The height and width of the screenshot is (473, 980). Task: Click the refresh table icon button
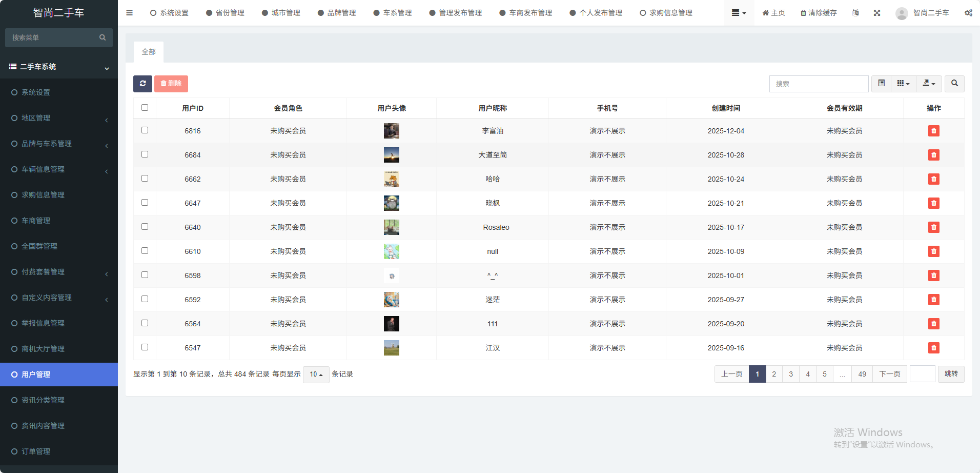pos(142,84)
